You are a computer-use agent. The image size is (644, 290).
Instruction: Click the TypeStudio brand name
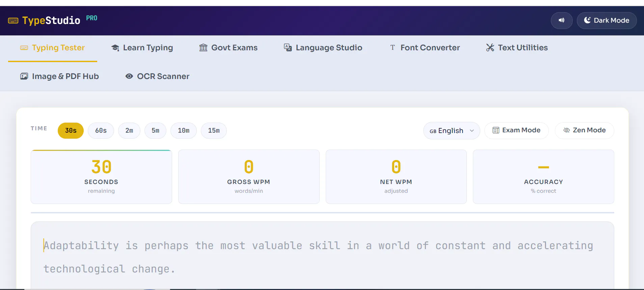pos(51,21)
